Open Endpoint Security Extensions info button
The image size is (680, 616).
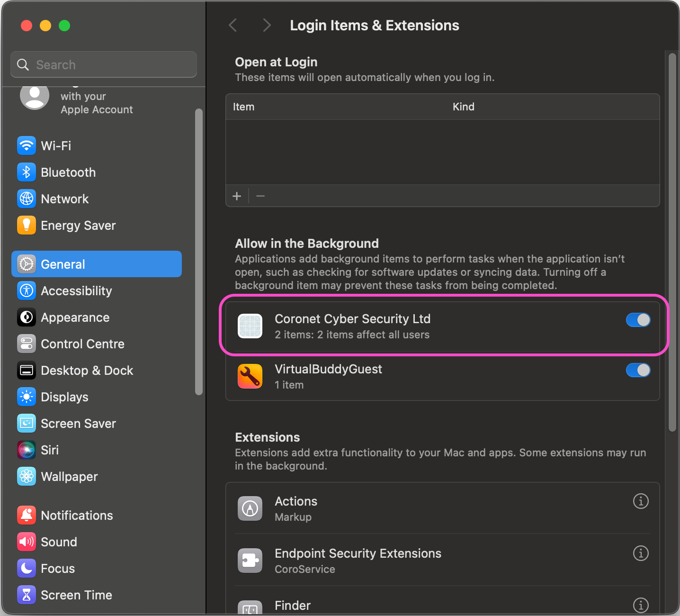point(641,553)
